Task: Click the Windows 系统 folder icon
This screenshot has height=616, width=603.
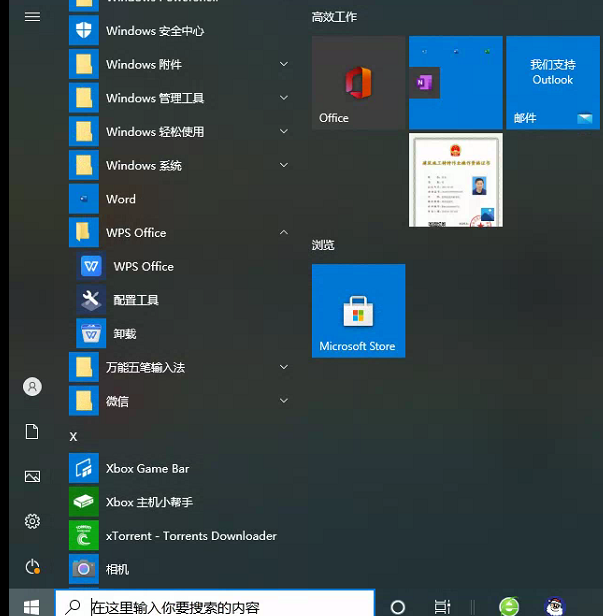Action: tap(84, 165)
